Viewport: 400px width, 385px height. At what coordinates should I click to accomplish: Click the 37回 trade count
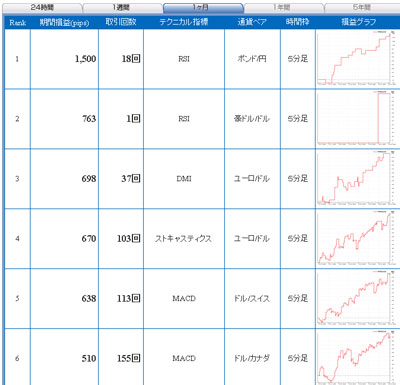[131, 179]
